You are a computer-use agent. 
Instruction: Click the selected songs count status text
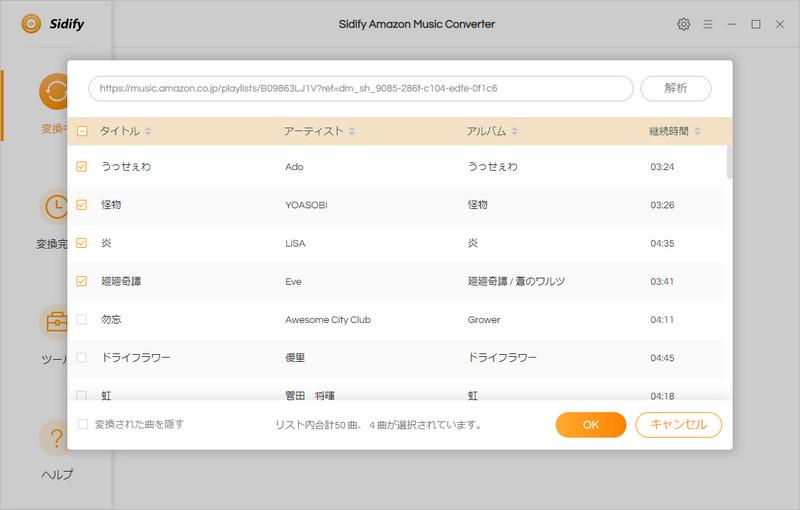point(379,425)
